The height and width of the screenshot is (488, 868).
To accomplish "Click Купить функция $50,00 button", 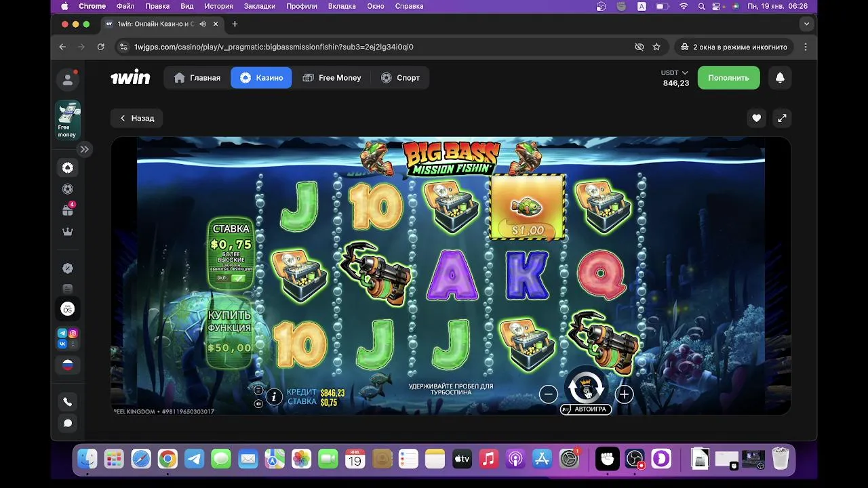I will click(x=231, y=332).
